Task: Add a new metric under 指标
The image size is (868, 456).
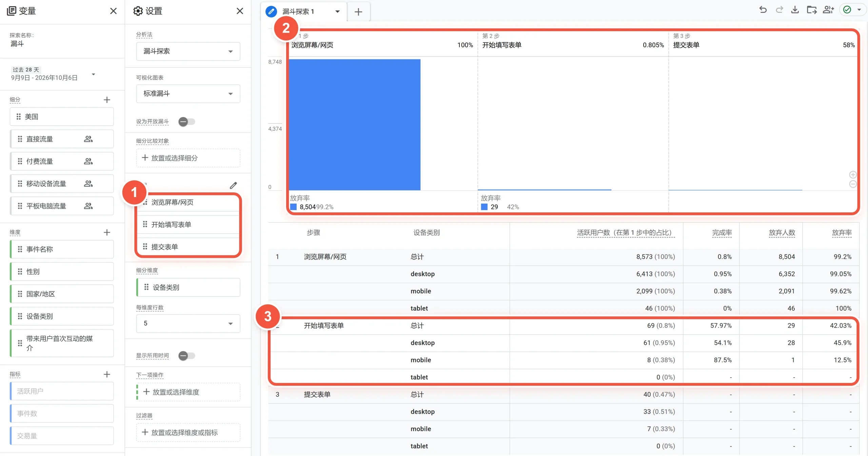Action: pos(107,374)
